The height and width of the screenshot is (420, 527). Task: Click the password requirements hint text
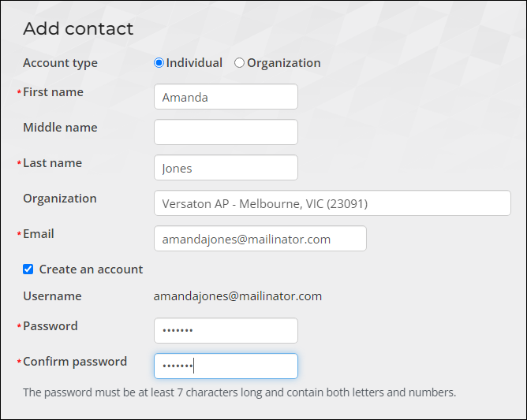239,392
